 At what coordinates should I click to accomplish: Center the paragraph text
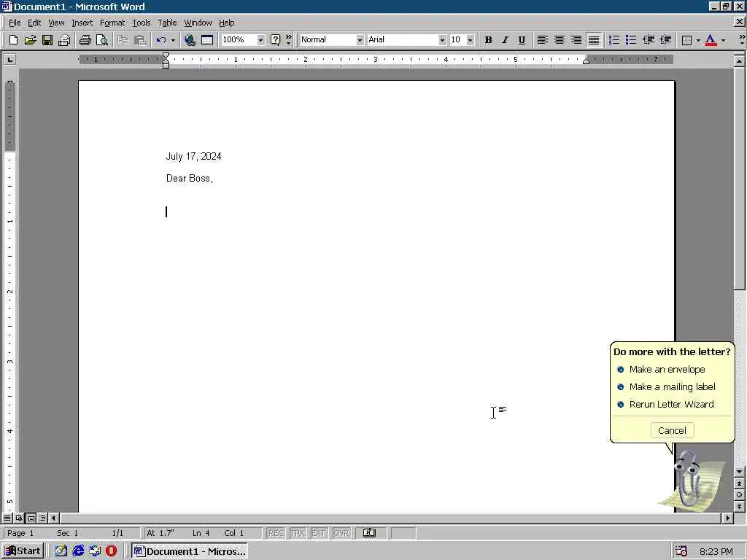(560, 40)
